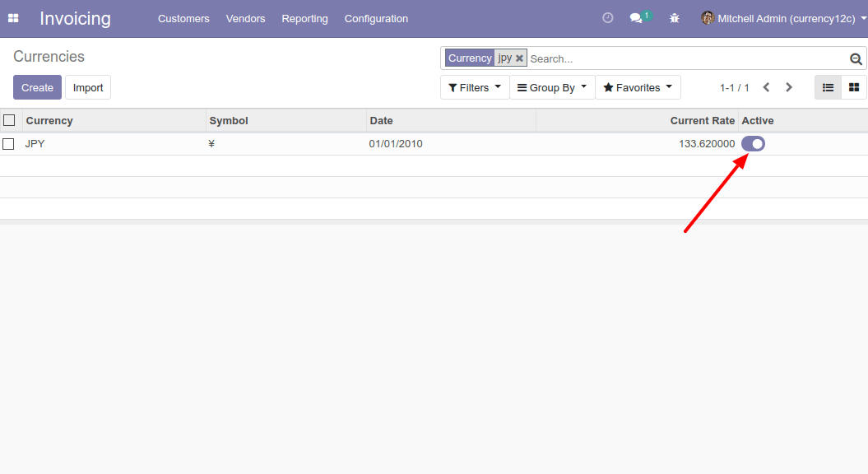Click the 01/01/2010 date cell
Screen dimensions: 868x474
396,144
